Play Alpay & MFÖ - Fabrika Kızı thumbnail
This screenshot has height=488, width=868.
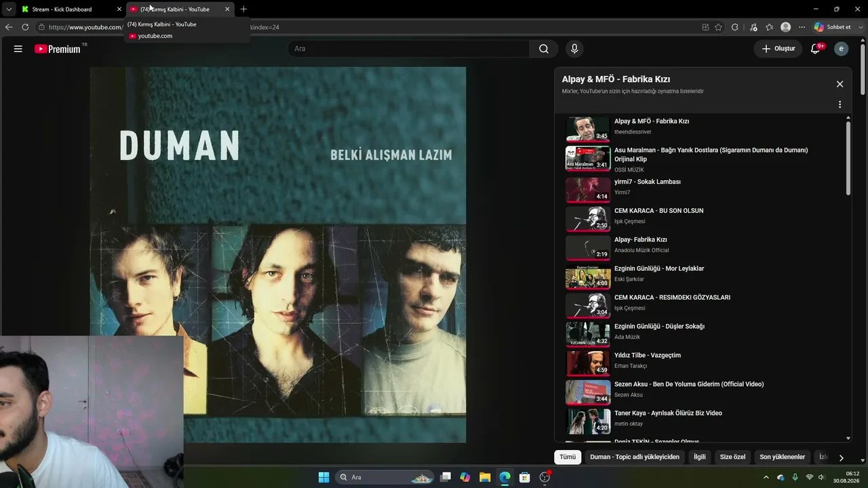tap(588, 129)
